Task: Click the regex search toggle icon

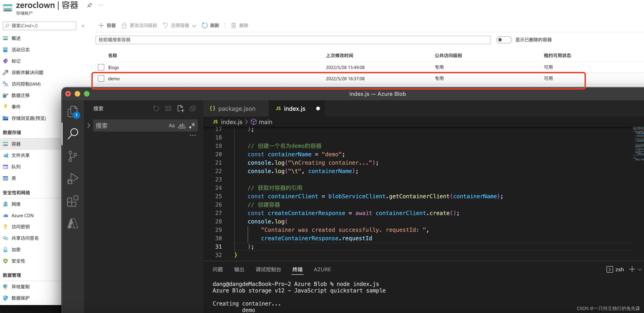Action: click(x=192, y=125)
